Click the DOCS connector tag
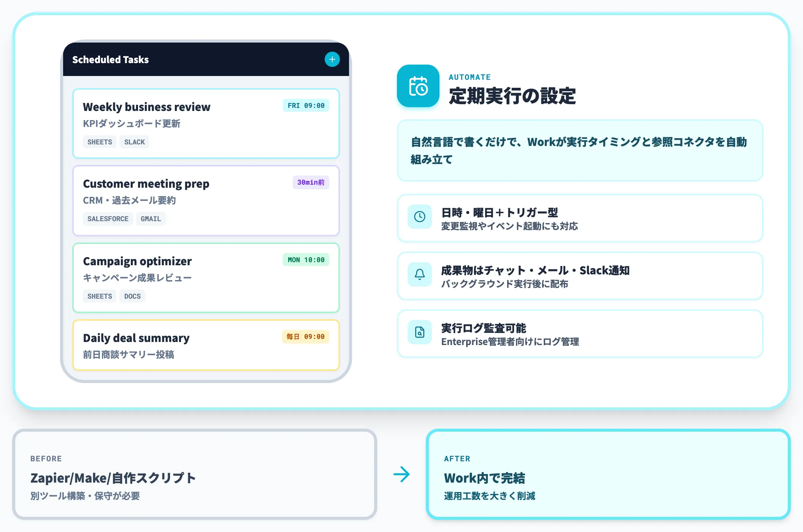 pos(132,296)
